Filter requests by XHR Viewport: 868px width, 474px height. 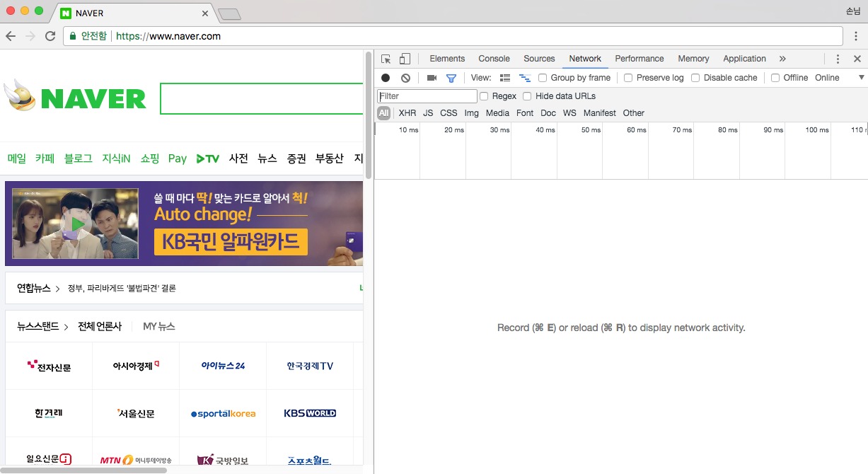[407, 113]
